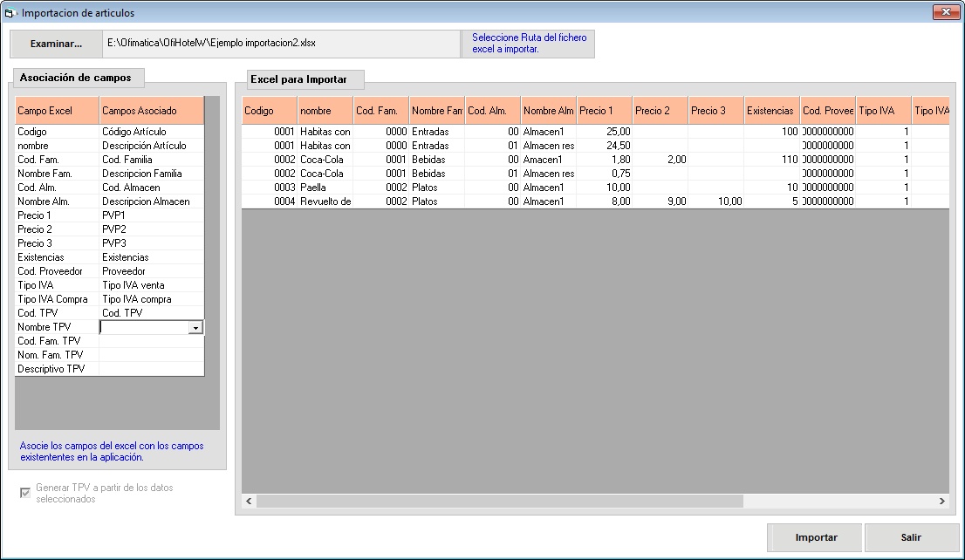Click the Codigo column header in Excel grid
Viewport: 965px width, 560px height.
270,111
